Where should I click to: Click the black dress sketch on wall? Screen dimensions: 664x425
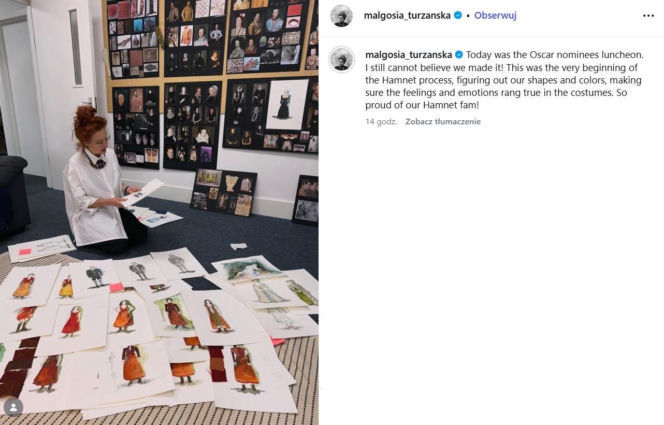(x=287, y=104)
